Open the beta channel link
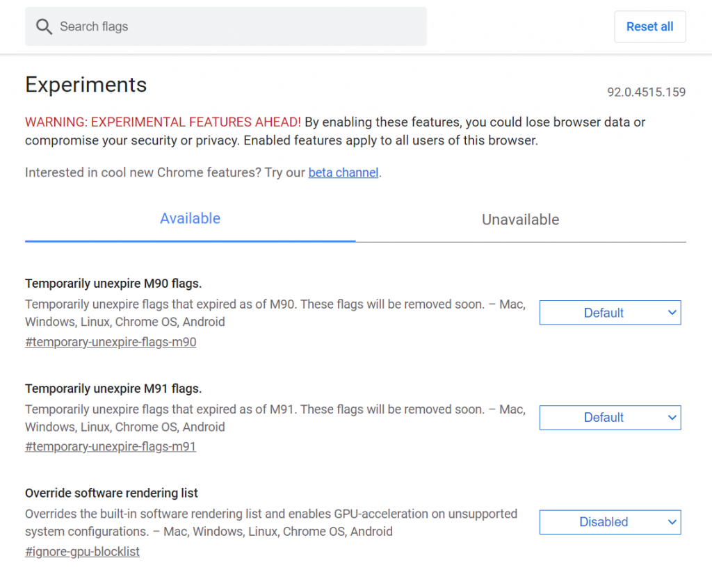The height and width of the screenshot is (588, 712). click(x=343, y=172)
